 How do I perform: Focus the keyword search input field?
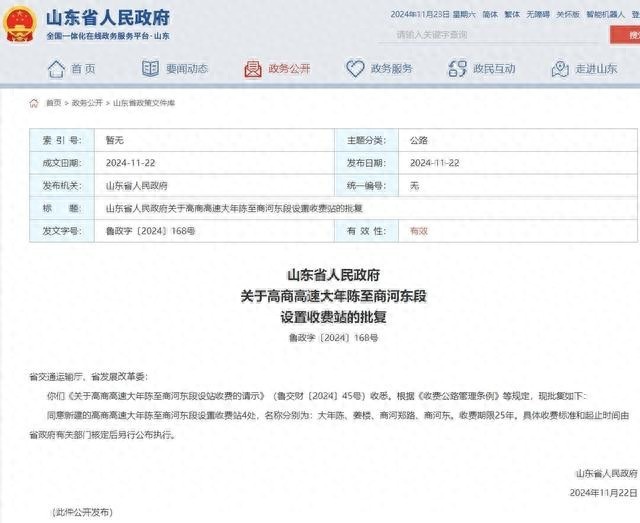(490, 35)
